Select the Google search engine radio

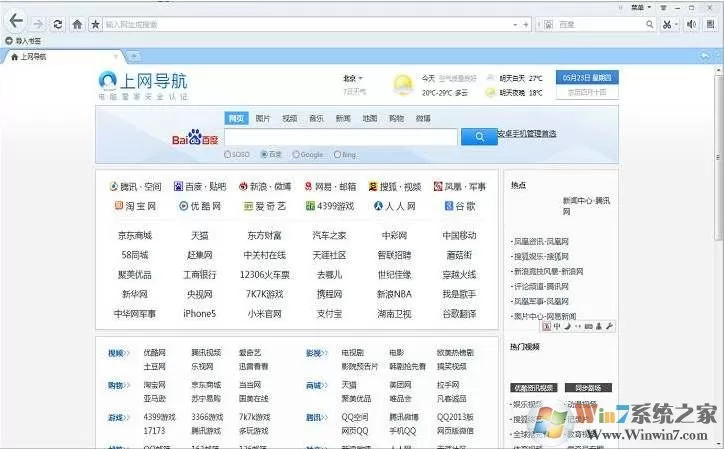[x=296, y=155]
